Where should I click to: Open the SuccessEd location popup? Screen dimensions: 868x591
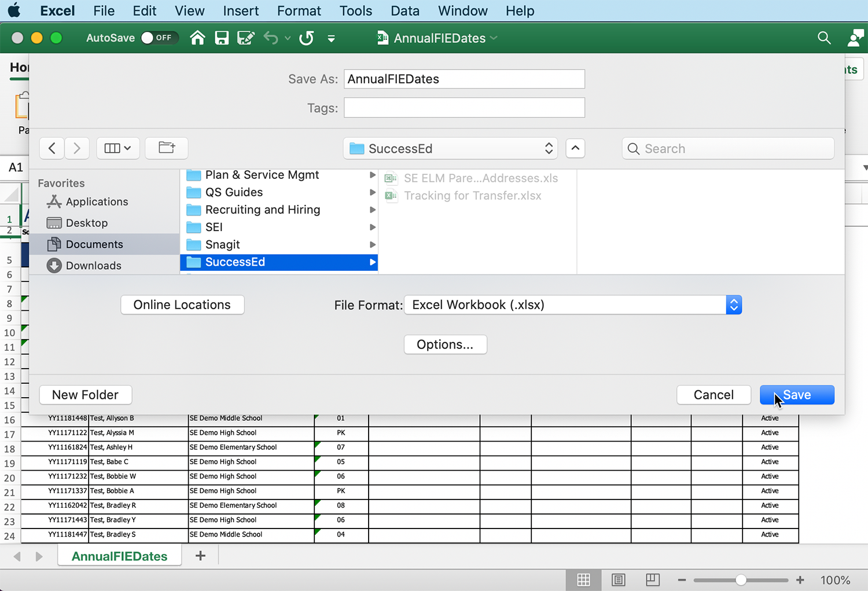point(450,148)
